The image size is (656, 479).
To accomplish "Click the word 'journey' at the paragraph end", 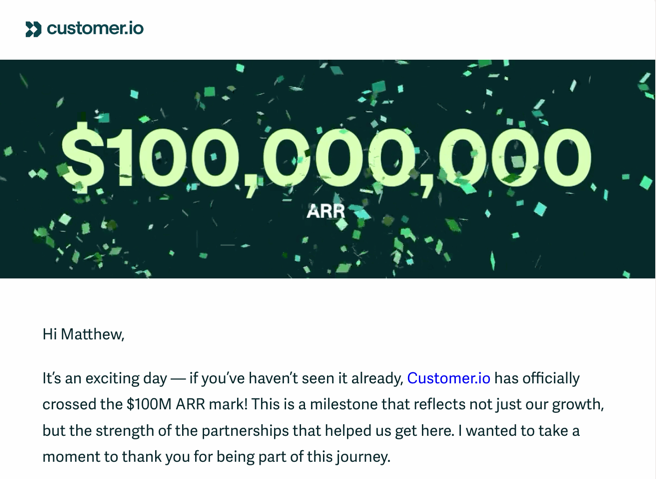I will (358, 456).
